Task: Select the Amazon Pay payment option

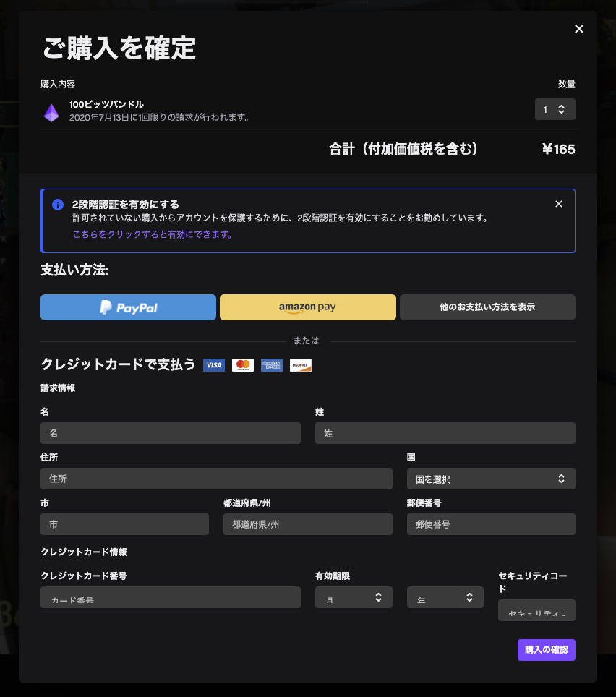Action: (307, 307)
